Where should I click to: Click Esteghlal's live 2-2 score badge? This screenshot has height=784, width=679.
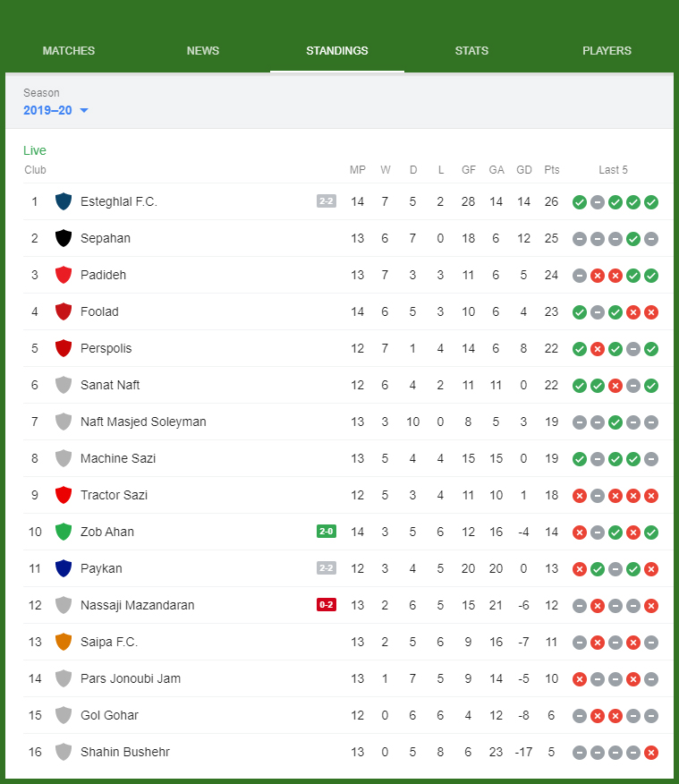coord(327,201)
